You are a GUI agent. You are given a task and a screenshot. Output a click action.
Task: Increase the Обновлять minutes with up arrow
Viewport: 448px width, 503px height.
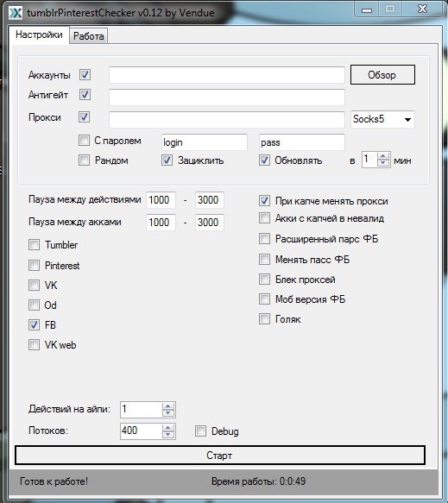pyautogui.click(x=383, y=156)
